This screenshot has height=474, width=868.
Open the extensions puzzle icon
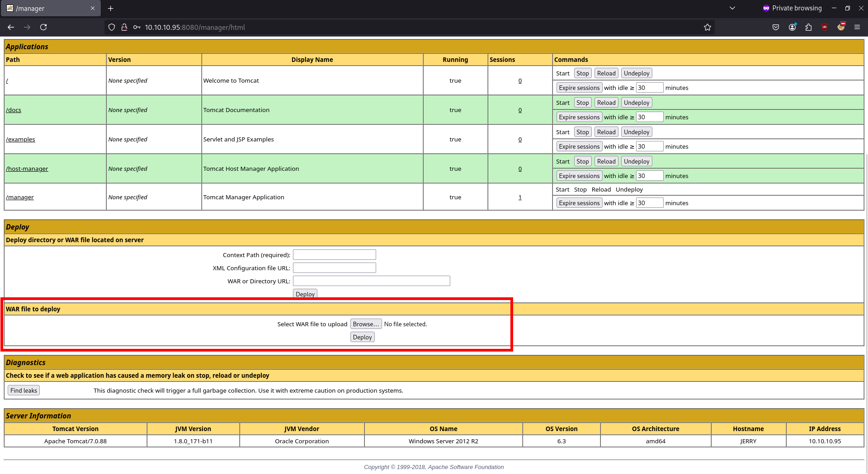(x=808, y=27)
